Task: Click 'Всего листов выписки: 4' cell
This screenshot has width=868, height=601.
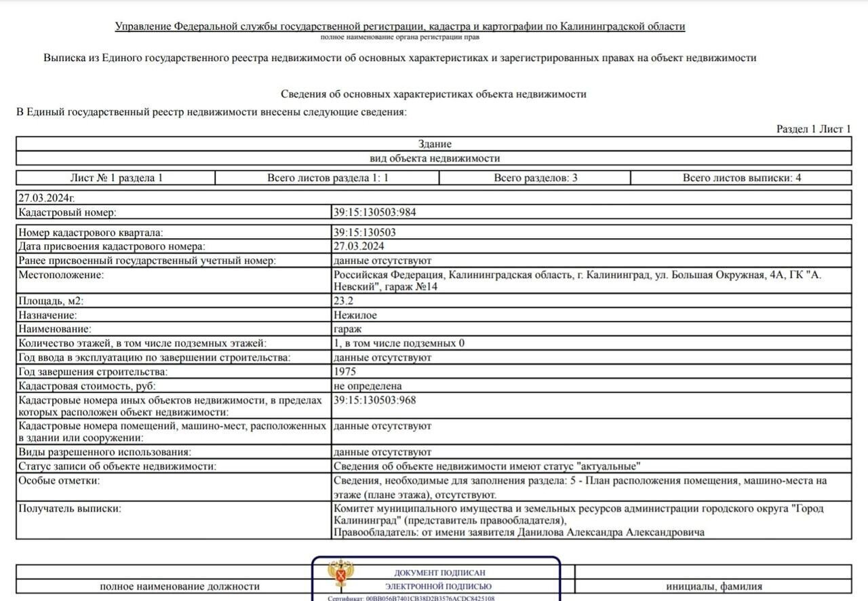Action: pyautogui.click(x=742, y=178)
